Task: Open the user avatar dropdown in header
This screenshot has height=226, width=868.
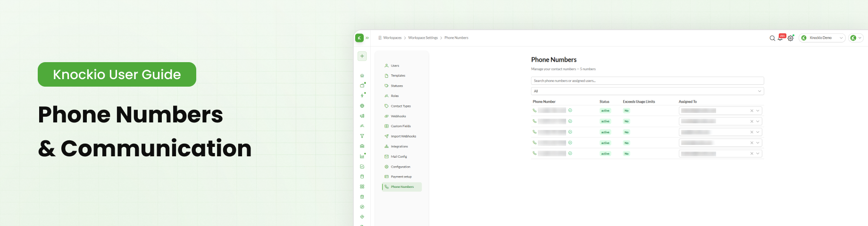Action: click(856, 38)
